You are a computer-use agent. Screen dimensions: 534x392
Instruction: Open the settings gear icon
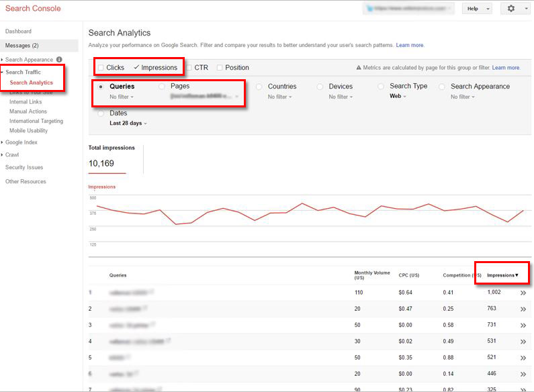pos(511,9)
